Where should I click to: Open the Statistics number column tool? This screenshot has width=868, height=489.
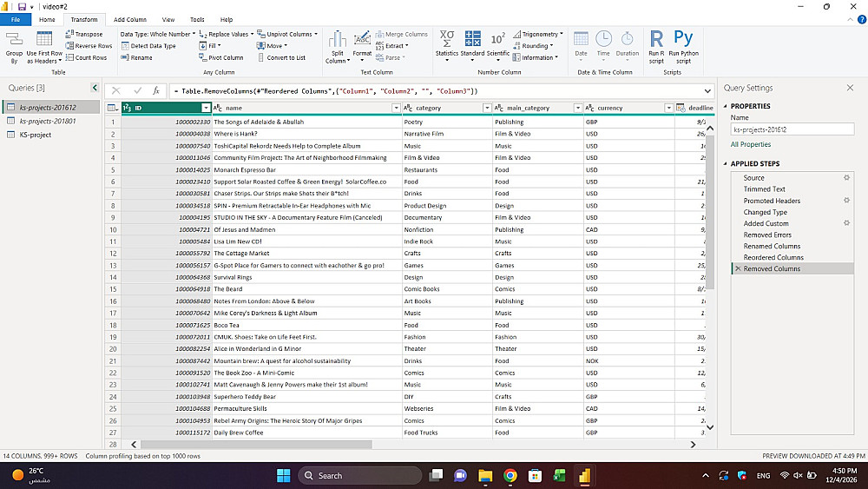tap(446, 40)
